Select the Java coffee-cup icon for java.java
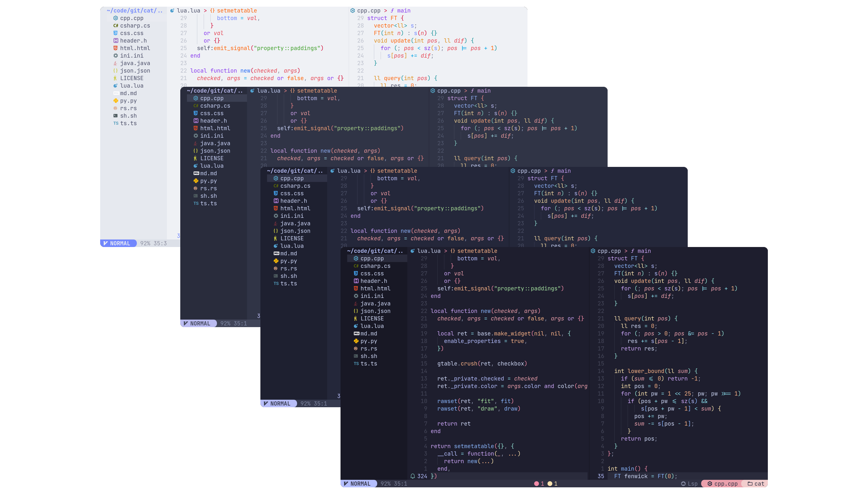The width and height of the screenshot is (868, 494). [356, 303]
